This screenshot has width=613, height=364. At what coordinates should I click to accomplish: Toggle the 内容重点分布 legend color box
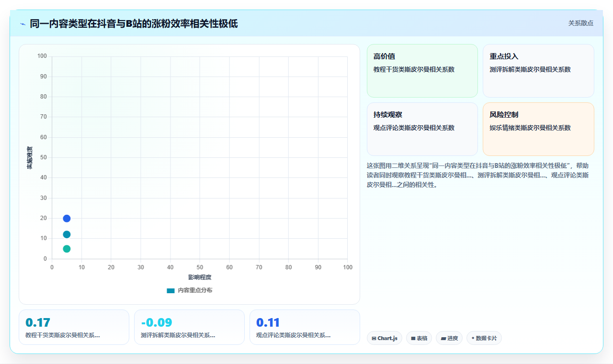tap(170, 290)
